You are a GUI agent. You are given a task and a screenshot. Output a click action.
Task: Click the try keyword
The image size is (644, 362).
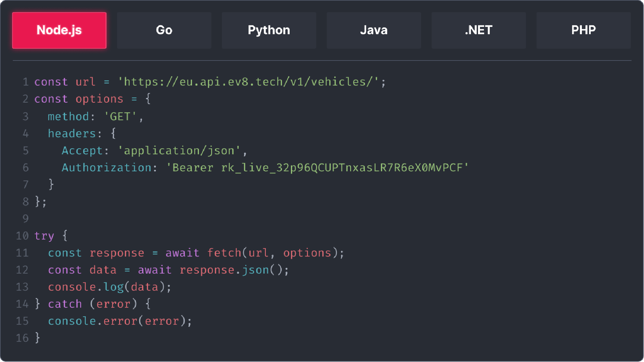[x=44, y=236]
